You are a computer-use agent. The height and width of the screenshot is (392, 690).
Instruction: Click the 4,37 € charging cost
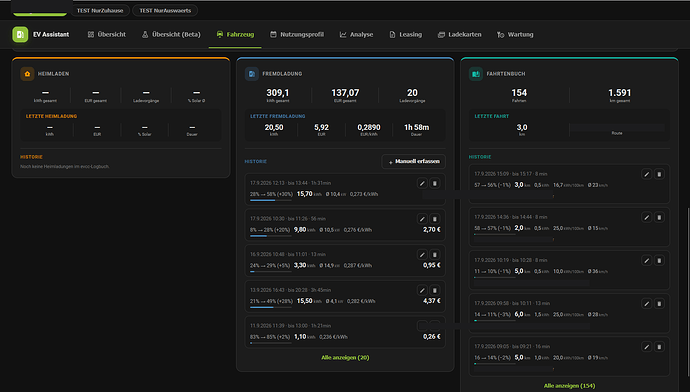point(432,301)
